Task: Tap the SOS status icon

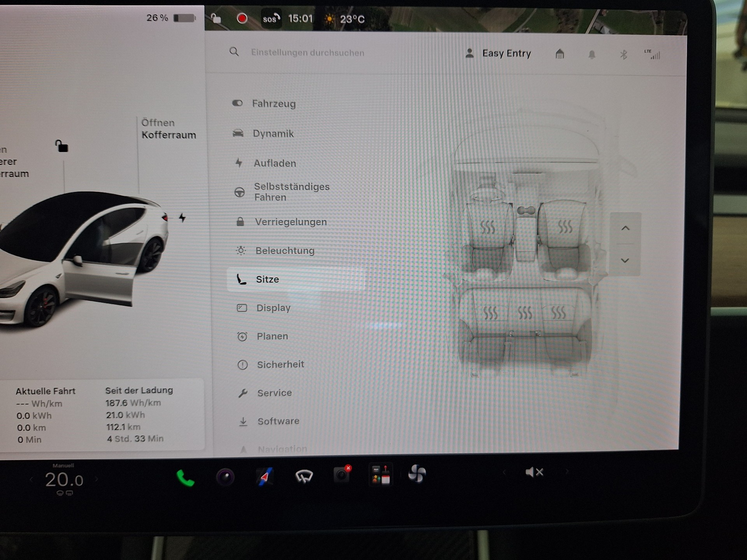Action: (x=271, y=19)
